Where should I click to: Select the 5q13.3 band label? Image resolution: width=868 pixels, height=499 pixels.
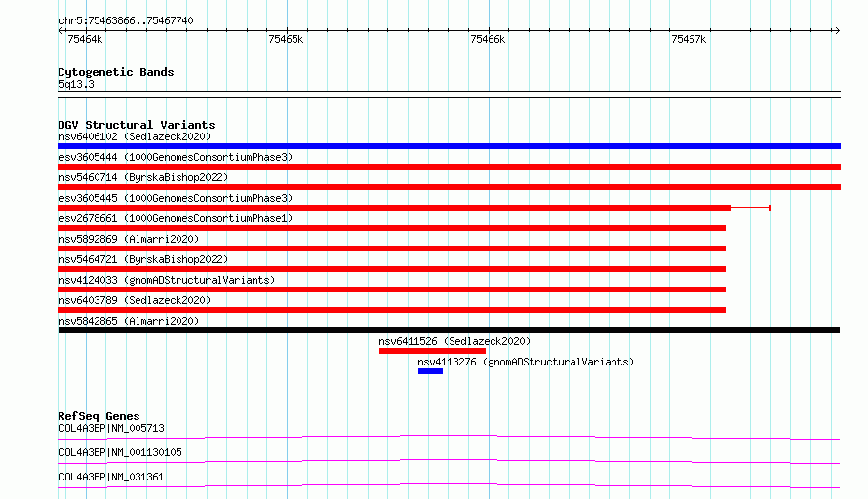(x=76, y=84)
